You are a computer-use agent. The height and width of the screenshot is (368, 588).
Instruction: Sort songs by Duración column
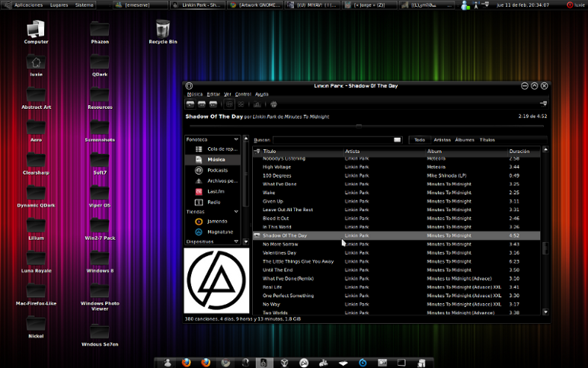pyautogui.click(x=523, y=152)
